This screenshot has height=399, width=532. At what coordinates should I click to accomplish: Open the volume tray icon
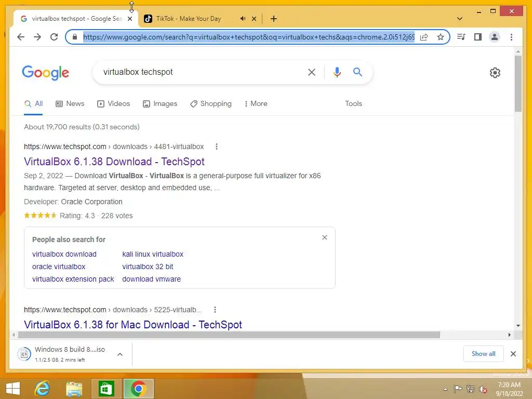coord(483,389)
